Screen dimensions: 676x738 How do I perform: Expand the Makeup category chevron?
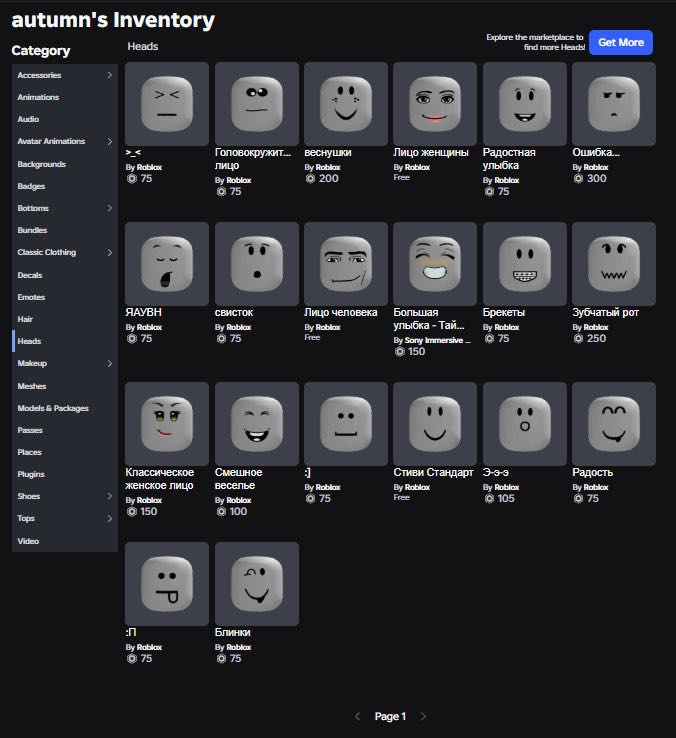click(110, 363)
